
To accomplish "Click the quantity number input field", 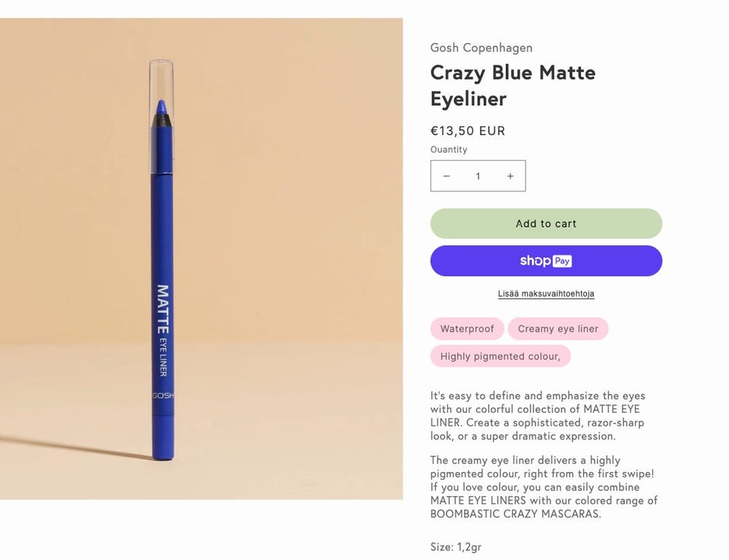I will (x=478, y=176).
